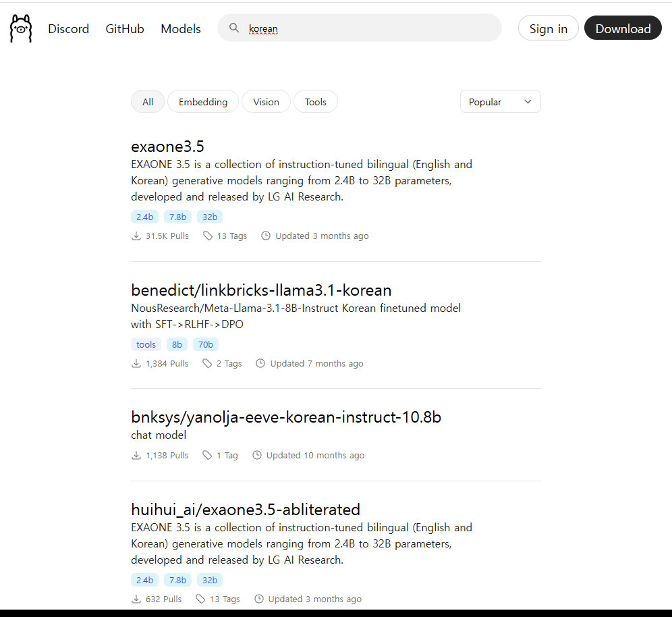The height and width of the screenshot is (617, 672).
Task: Click the download icon beside 632 Pulls
Action: pos(136,599)
